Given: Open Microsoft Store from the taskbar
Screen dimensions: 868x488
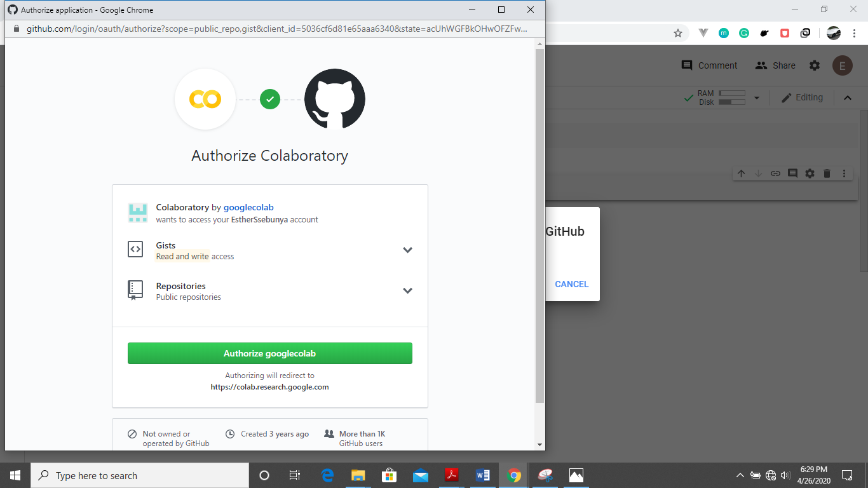Looking at the screenshot, I should (x=390, y=475).
